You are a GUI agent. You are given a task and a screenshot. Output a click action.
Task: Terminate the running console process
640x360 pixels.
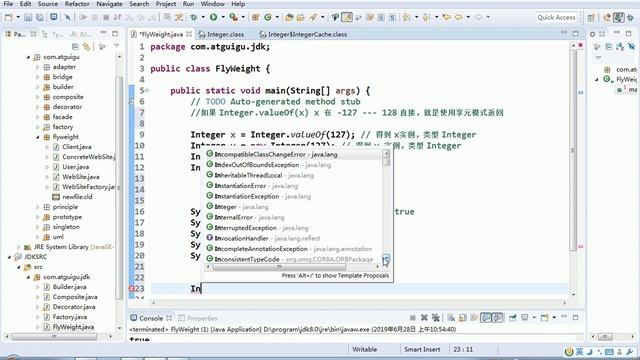(413, 318)
